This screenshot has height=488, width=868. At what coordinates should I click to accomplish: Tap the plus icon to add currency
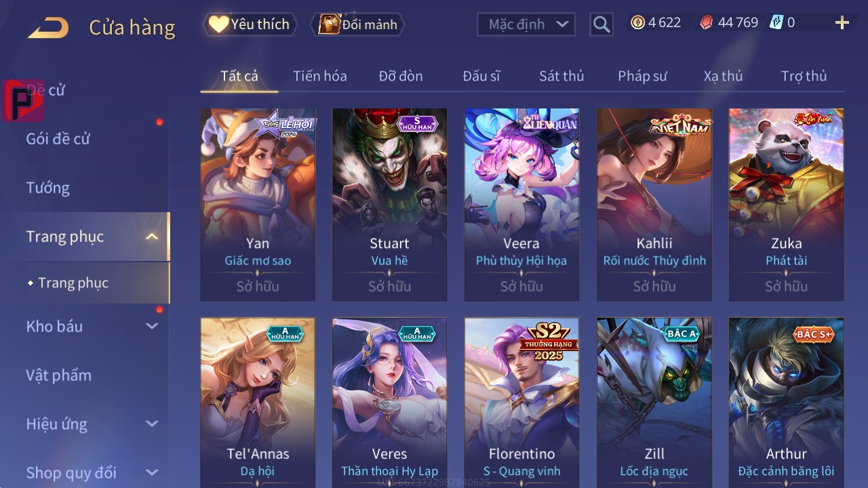click(842, 23)
